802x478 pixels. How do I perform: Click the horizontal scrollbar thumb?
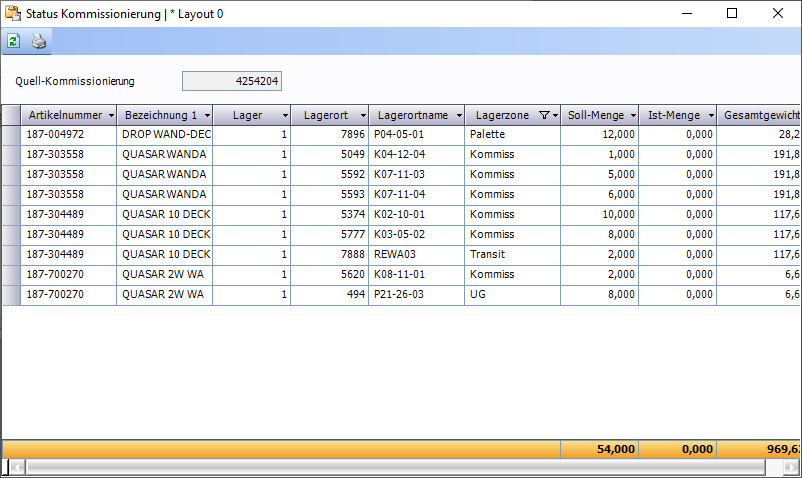(400, 467)
